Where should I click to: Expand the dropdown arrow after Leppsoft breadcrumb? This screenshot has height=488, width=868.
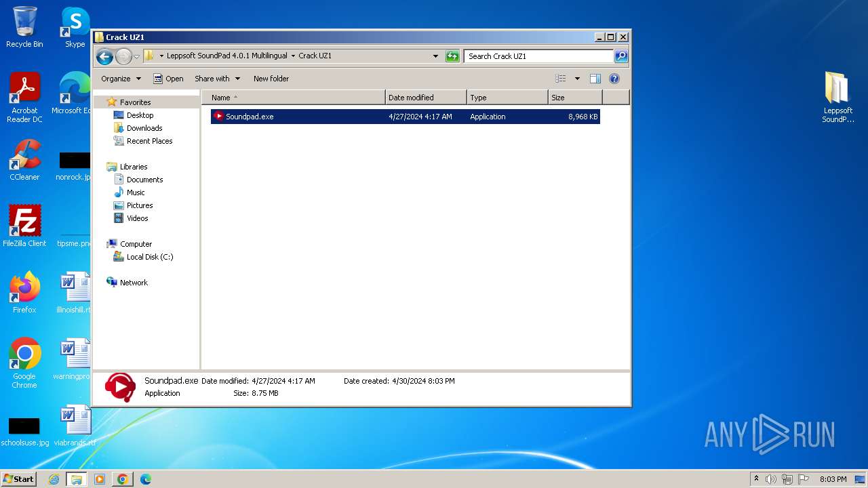[293, 56]
